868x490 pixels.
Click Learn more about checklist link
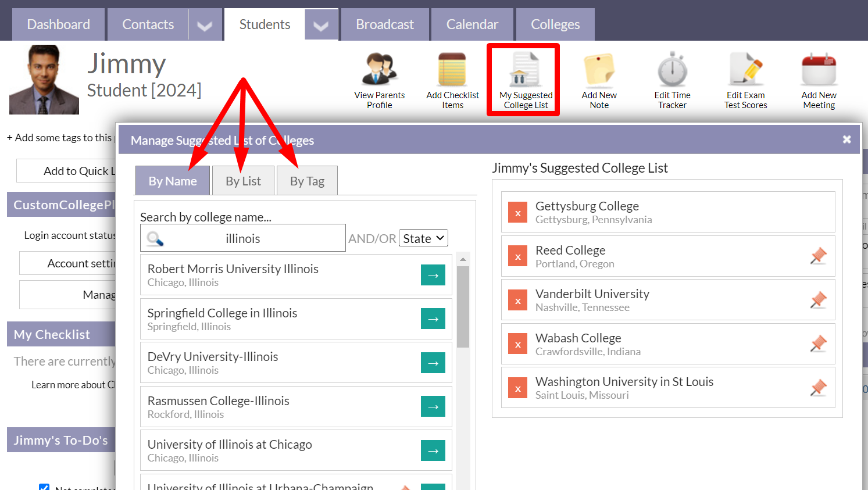pos(73,385)
